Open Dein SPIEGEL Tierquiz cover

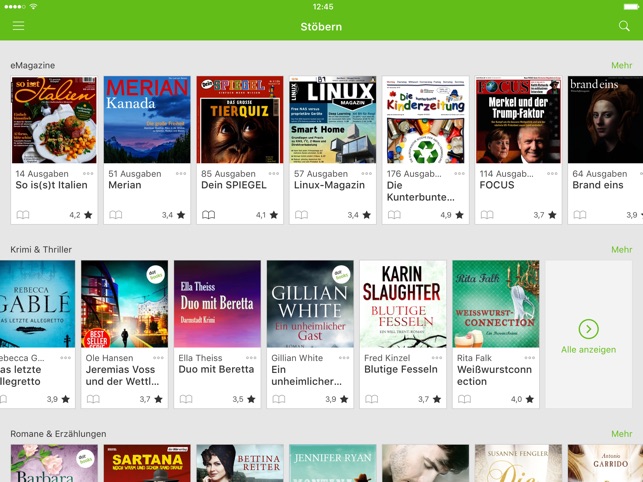[x=240, y=119]
